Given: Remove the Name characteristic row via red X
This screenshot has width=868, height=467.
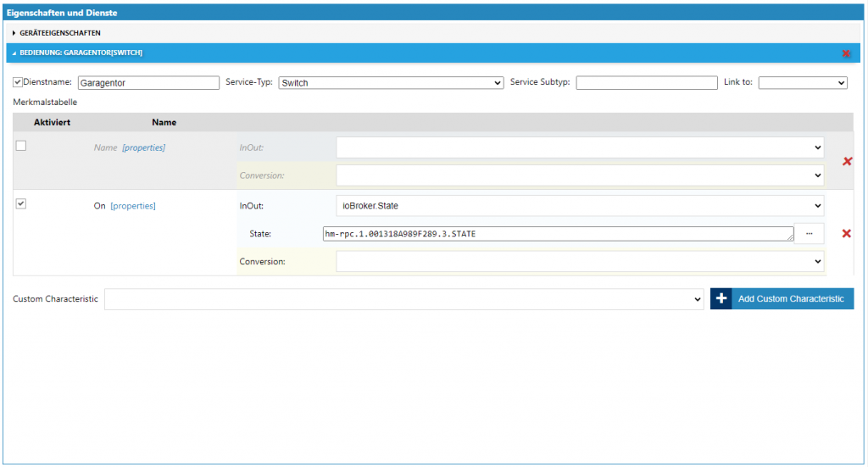Looking at the screenshot, I should [846, 161].
